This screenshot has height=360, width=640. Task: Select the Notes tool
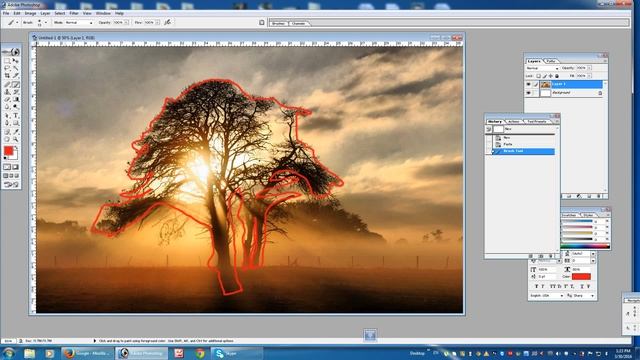click(7, 131)
